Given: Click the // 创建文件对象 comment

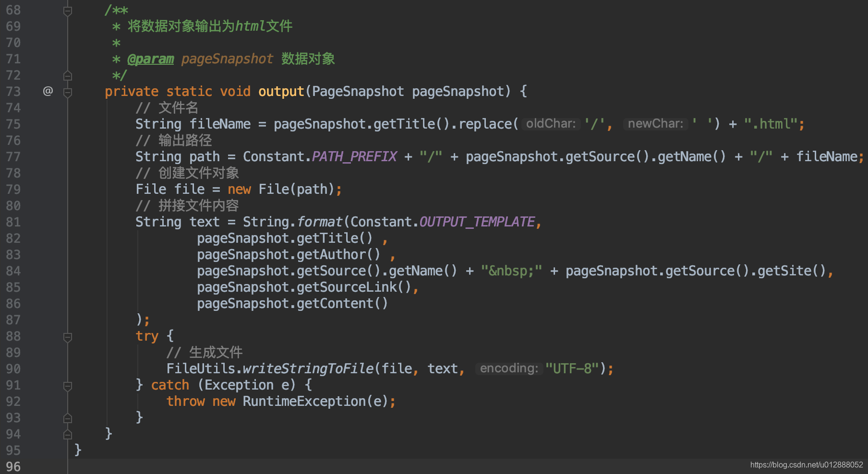Looking at the screenshot, I should tap(187, 173).
